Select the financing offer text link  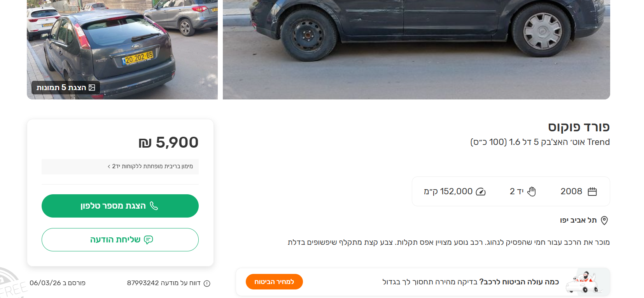[152, 166]
